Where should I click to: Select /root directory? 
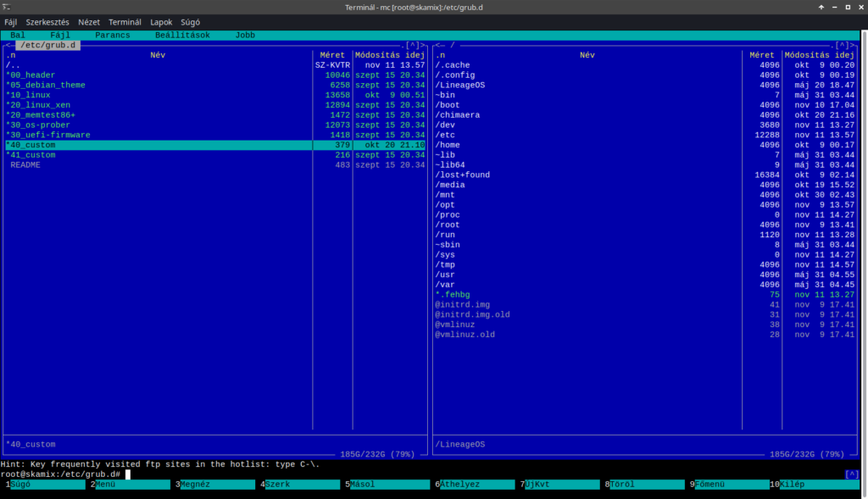tap(644, 225)
